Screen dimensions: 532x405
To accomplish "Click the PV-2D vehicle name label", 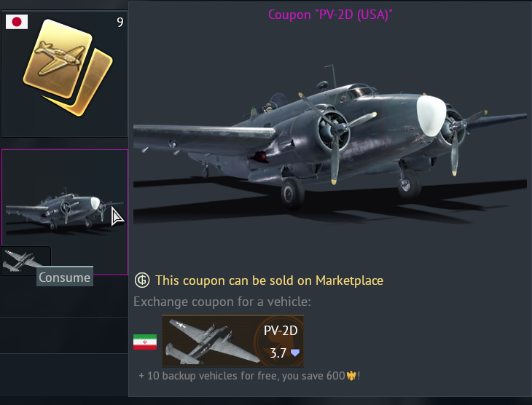I will (281, 331).
